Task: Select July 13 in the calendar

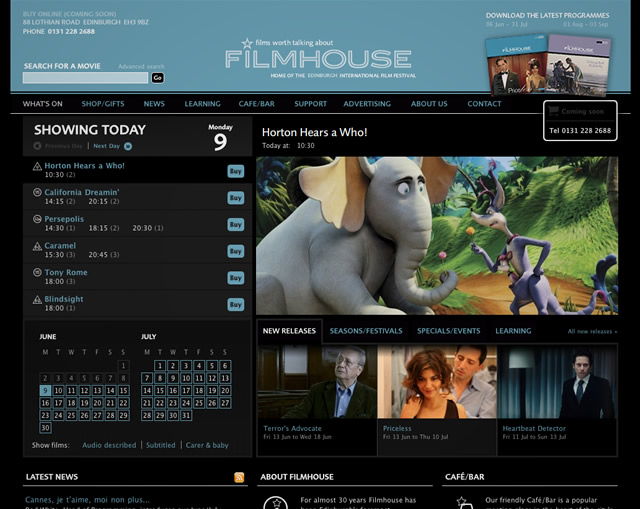Action: tap(225, 378)
